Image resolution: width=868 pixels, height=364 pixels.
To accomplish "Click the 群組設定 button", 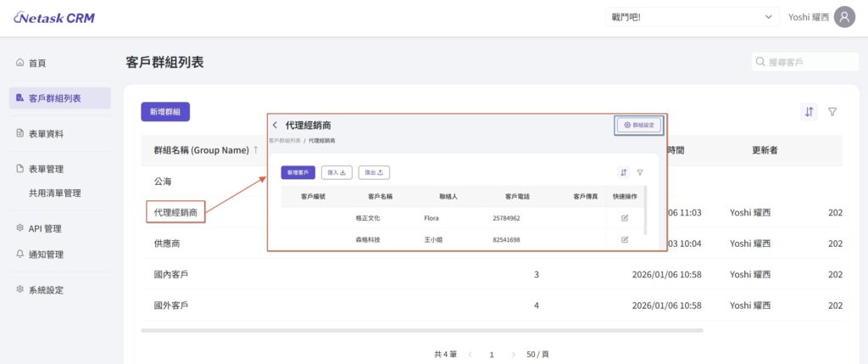I will click(639, 125).
